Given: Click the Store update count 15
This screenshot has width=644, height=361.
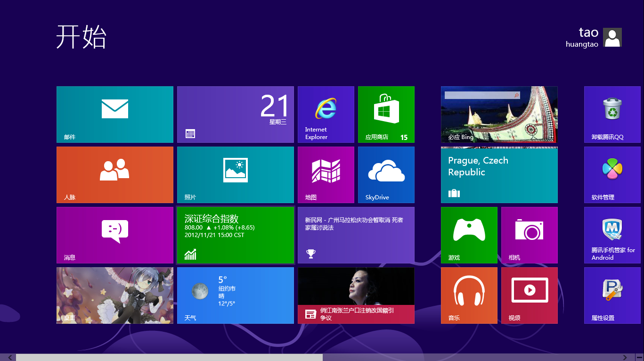Looking at the screenshot, I should point(404,138).
